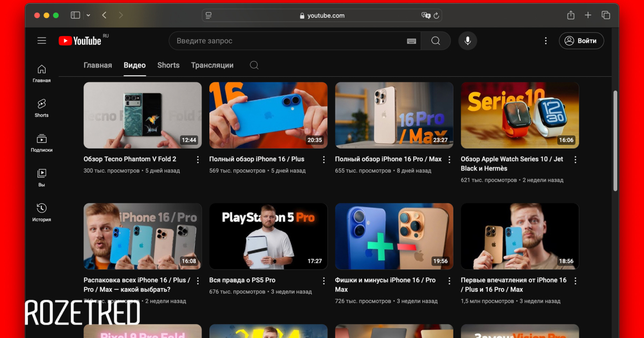Click the page vertical scrollbar
Viewport: 644px width, 338px height.
[615, 139]
